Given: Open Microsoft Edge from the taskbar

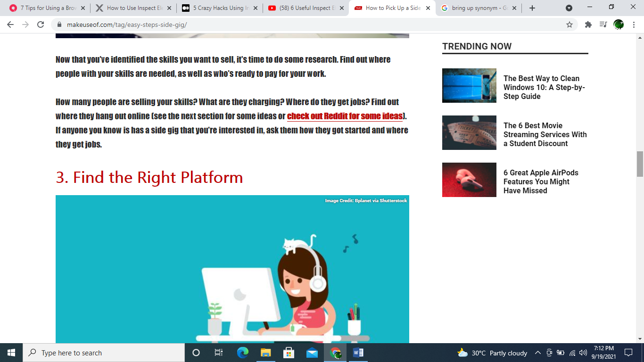Looking at the screenshot, I should 243,353.
